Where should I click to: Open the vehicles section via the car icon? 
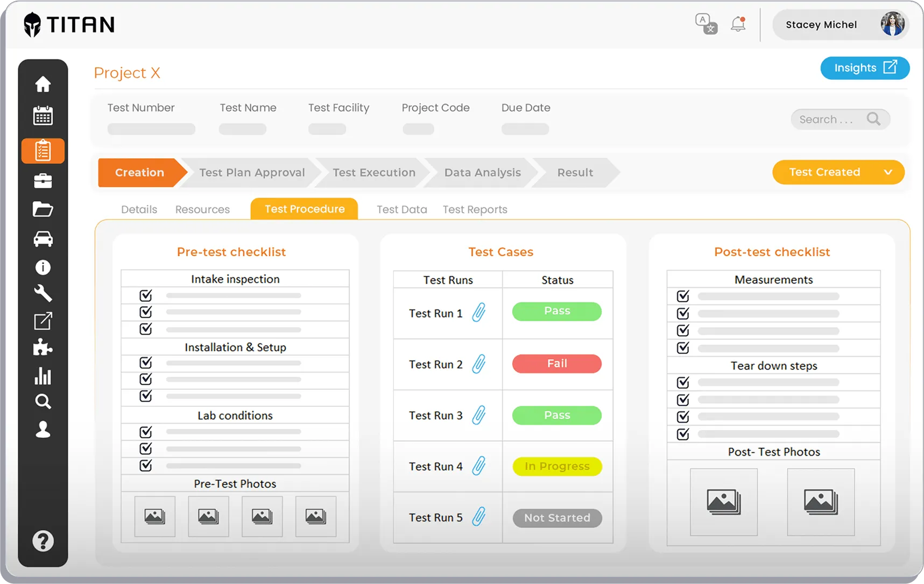(x=43, y=238)
